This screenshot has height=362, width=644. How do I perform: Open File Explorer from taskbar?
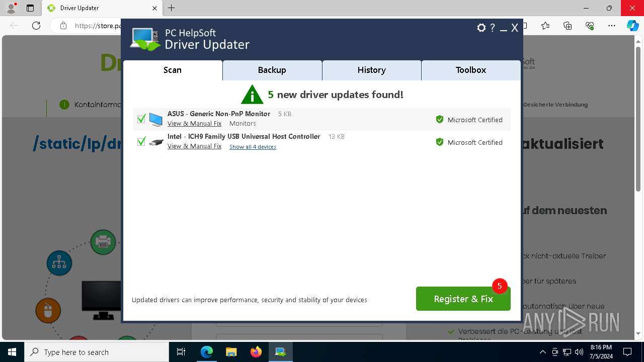tap(231, 352)
